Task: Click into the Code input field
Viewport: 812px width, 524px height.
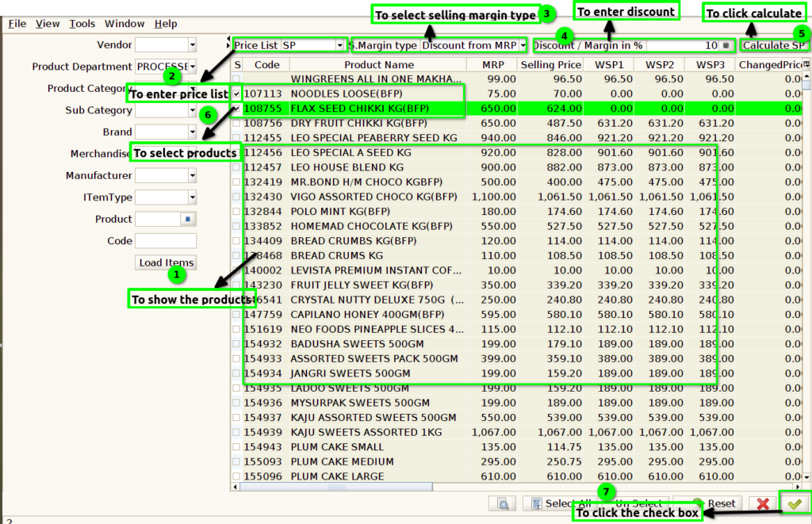Action: pos(166,241)
